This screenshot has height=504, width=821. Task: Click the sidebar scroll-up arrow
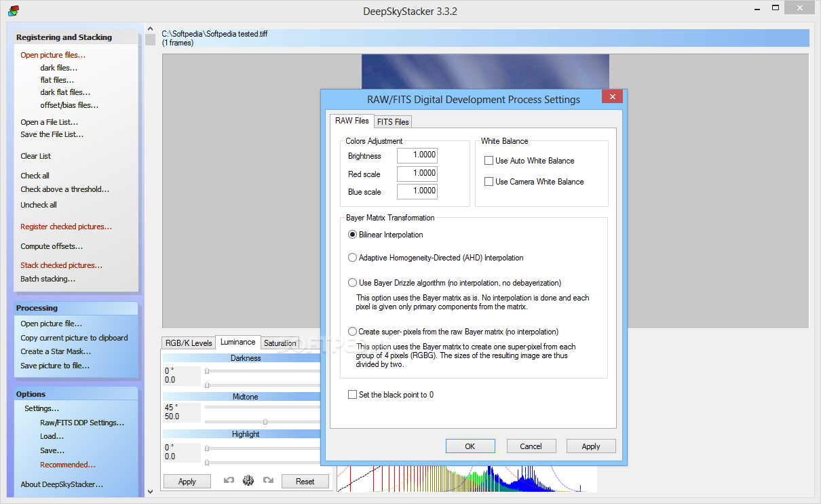tap(150, 28)
